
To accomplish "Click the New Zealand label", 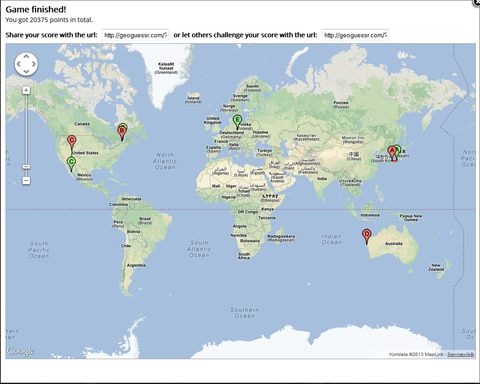I will [x=436, y=267].
